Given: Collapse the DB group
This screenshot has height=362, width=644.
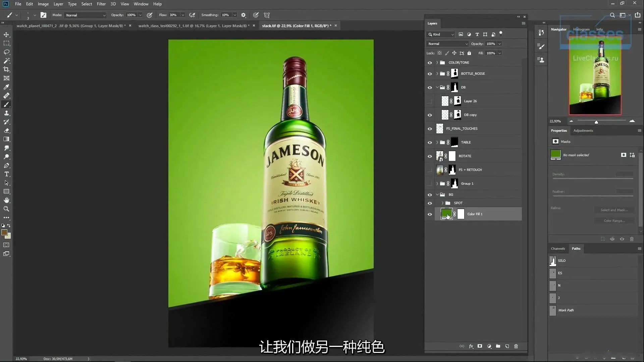Looking at the screenshot, I should click(x=437, y=87).
